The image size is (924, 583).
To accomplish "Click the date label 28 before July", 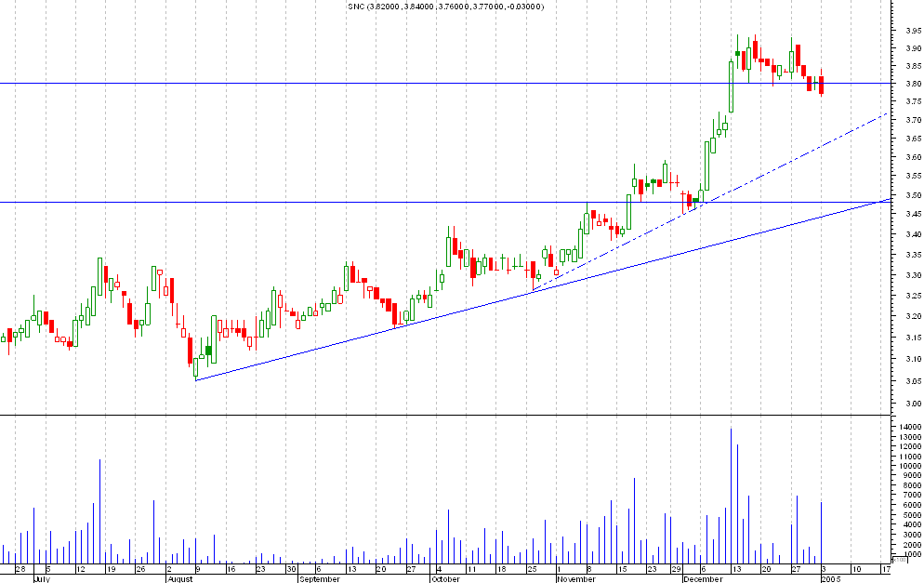I will [20, 569].
